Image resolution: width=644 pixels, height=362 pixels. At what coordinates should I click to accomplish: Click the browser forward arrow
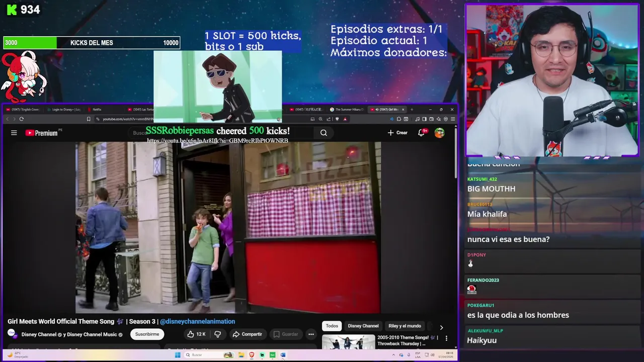pos(14,119)
